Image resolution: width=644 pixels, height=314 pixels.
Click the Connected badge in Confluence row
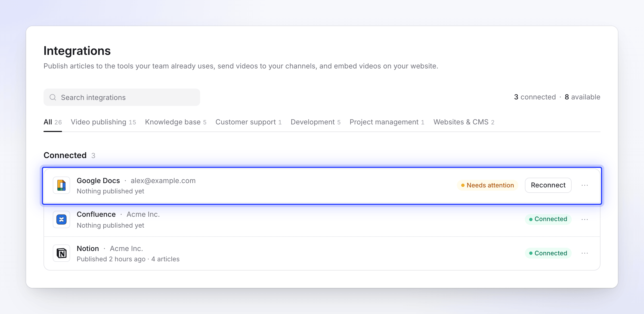pyautogui.click(x=548, y=219)
